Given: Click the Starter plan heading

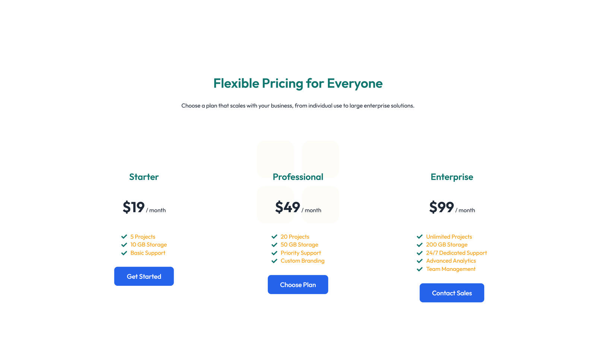Looking at the screenshot, I should [x=144, y=177].
